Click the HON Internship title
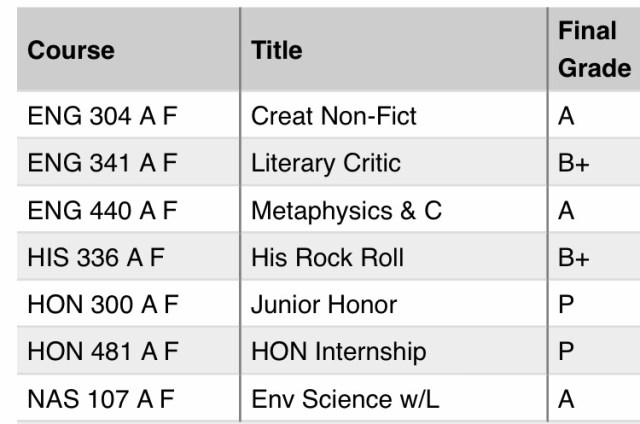This screenshot has height=424, width=640. tap(338, 352)
